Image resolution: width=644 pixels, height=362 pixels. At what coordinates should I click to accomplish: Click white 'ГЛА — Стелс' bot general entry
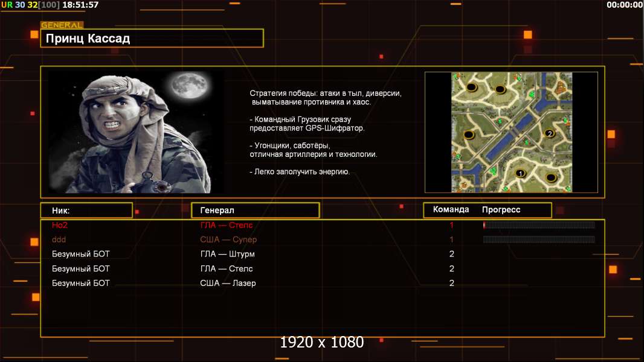(227, 268)
